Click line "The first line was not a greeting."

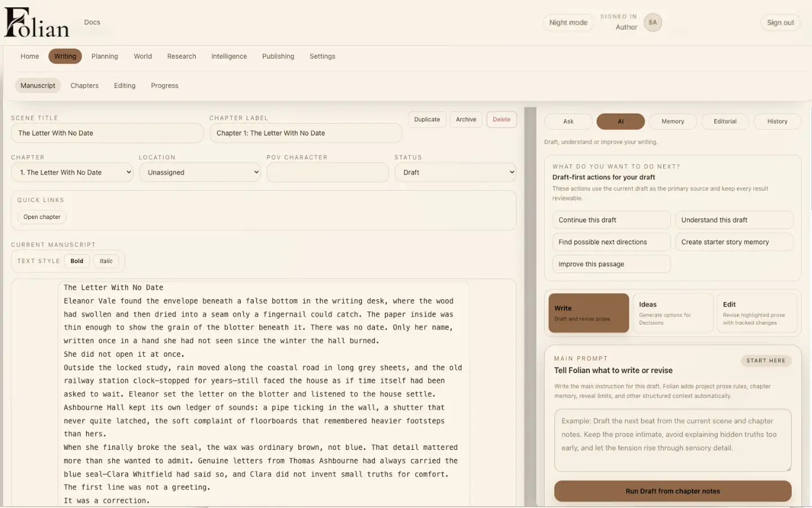click(137, 487)
